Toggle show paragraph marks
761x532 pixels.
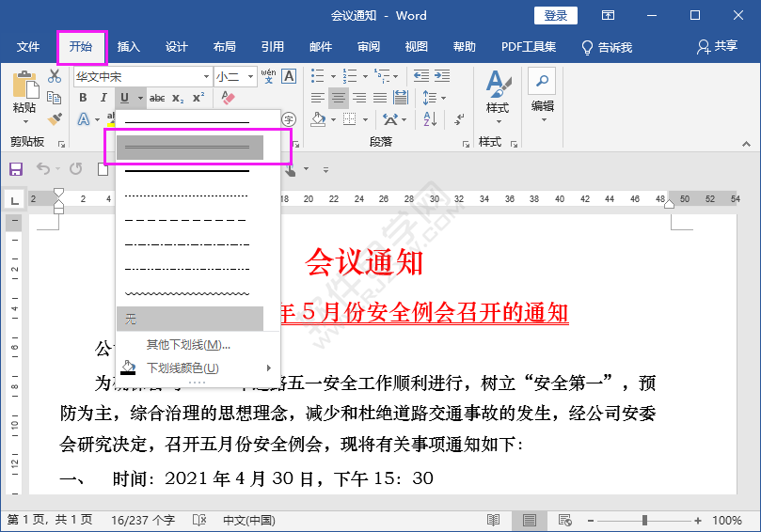coord(459,119)
